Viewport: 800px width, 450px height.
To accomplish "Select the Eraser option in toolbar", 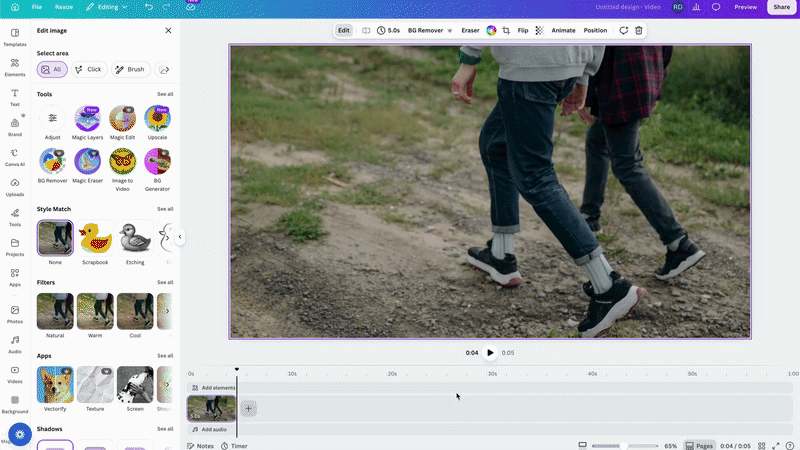I will pyautogui.click(x=470, y=31).
